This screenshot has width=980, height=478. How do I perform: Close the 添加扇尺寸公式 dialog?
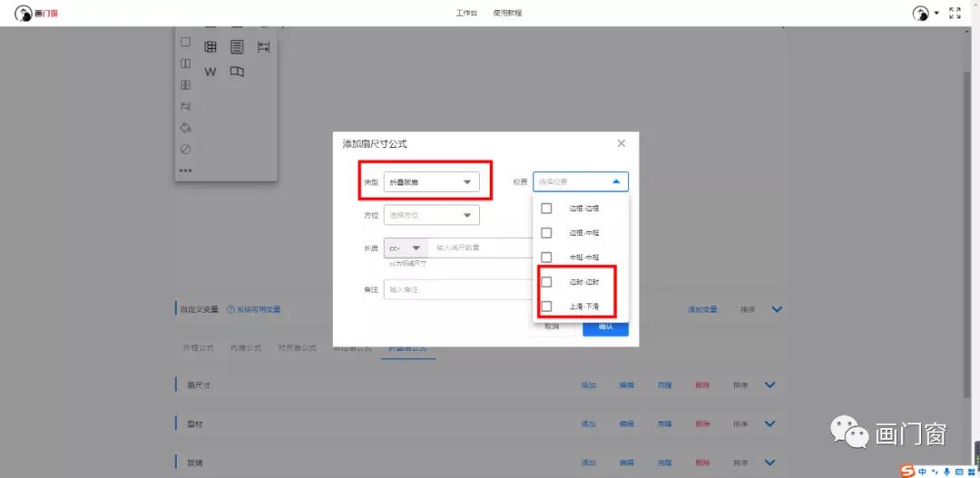pos(622,143)
